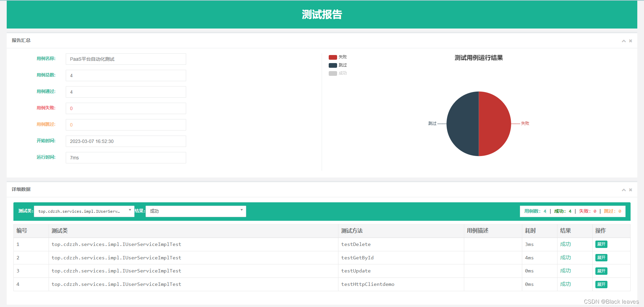644x307 pixels.
Task: Click the 成功 result in testDelete row
Action: coord(566,244)
